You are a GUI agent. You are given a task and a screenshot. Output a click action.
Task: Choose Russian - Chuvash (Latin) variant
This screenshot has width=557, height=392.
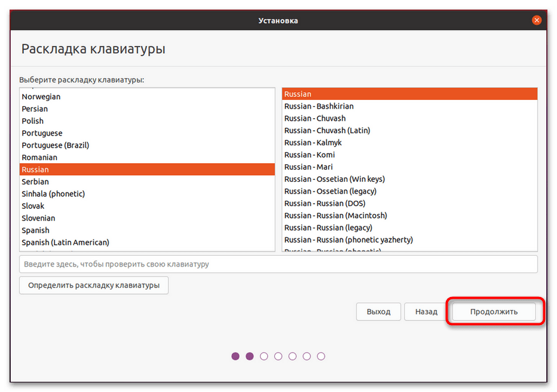(x=327, y=130)
